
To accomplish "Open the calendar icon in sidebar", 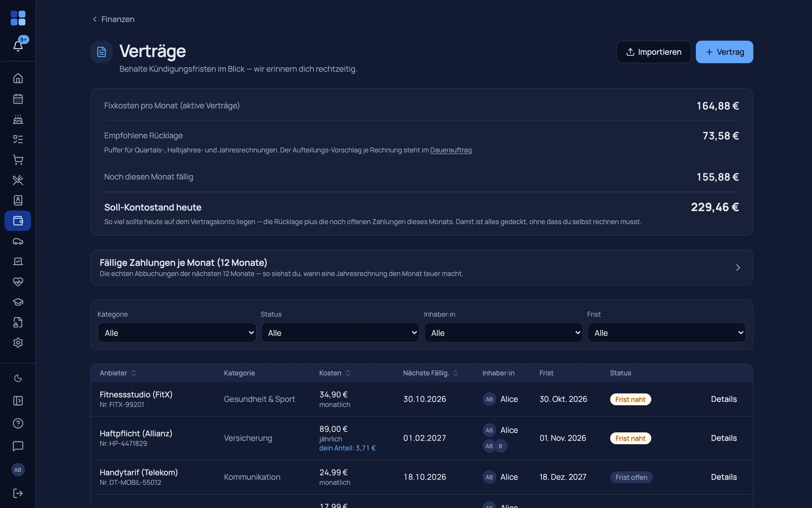I will (x=18, y=99).
